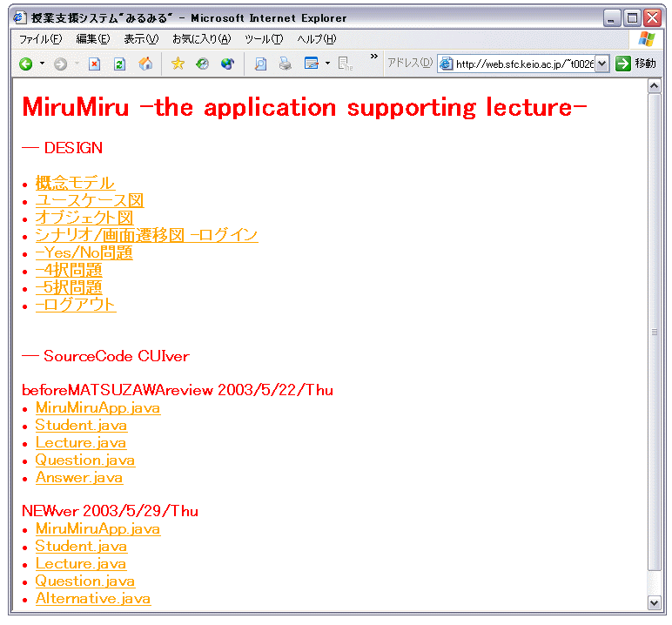672x625 pixels.
Task: Click the Stop loading icon
Action: tap(95, 64)
